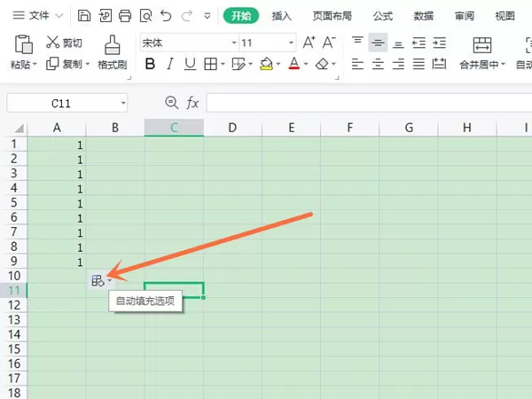The height and width of the screenshot is (399, 532).
Task: Expand the fill color dropdown arrow
Action: click(x=278, y=64)
